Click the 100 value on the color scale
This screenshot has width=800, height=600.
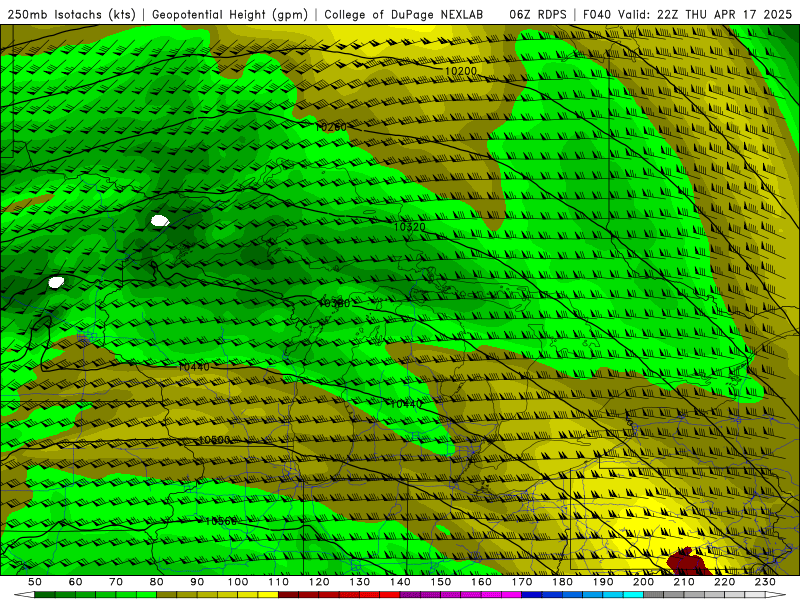click(x=238, y=582)
